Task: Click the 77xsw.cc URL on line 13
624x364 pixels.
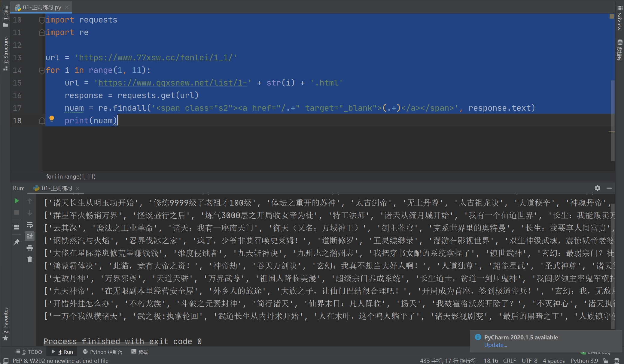Action: click(x=156, y=58)
